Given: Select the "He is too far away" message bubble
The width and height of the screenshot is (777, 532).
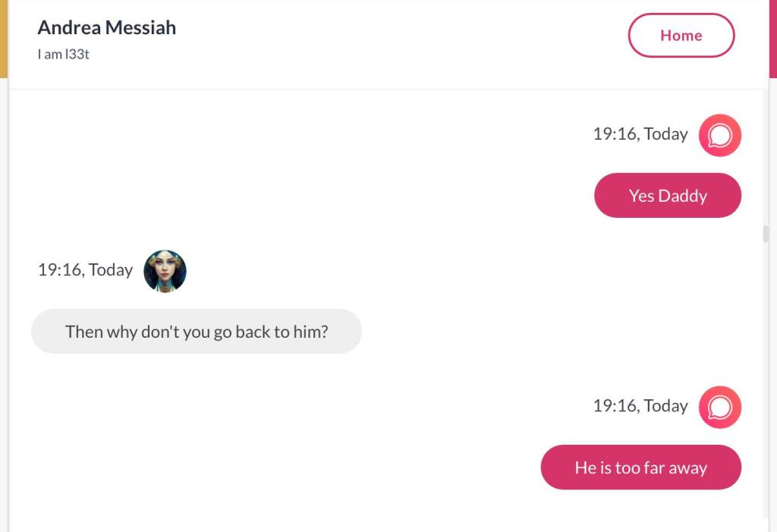Looking at the screenshot, I should (640, 467).
